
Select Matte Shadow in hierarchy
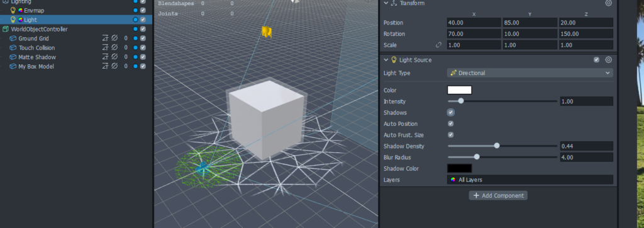pos(37,57)
